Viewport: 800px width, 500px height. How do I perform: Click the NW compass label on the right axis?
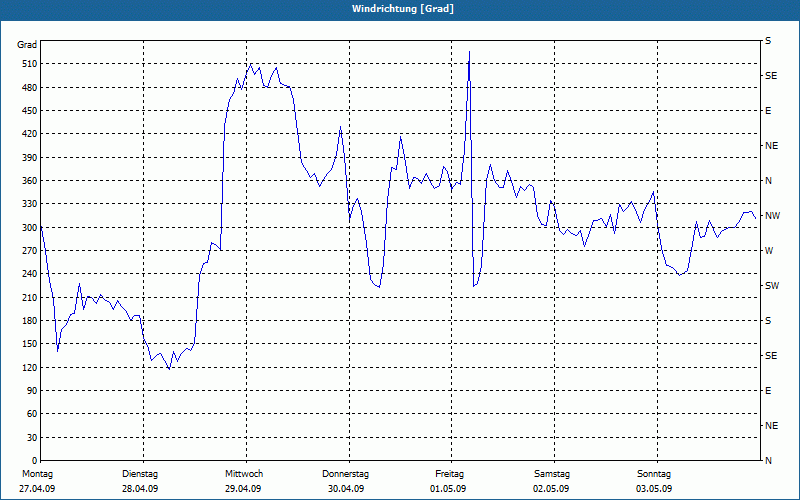(x=772, y=216)
